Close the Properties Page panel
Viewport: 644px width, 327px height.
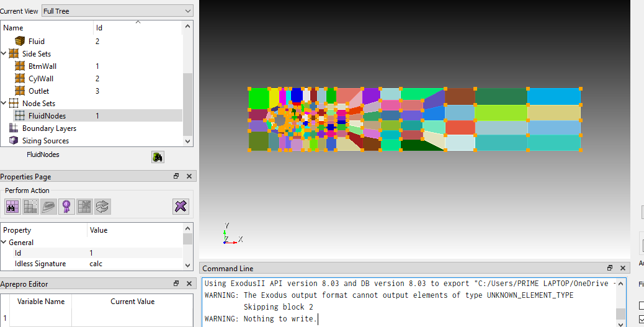(x=189, y=176)
